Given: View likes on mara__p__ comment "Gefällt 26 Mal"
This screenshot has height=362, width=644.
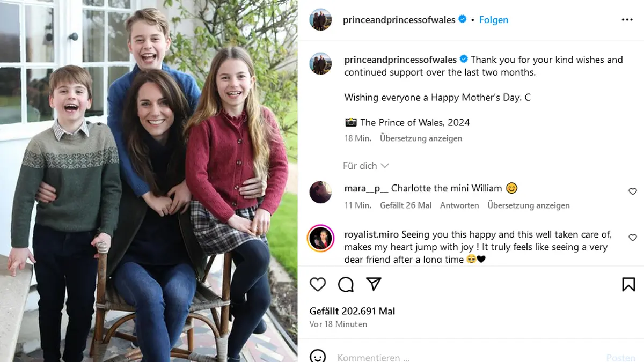Looking at the screenshot, I should (406, 205).
